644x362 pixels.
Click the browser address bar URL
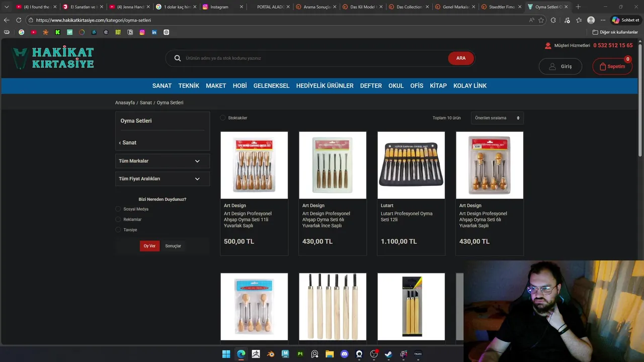coord(94,20)
